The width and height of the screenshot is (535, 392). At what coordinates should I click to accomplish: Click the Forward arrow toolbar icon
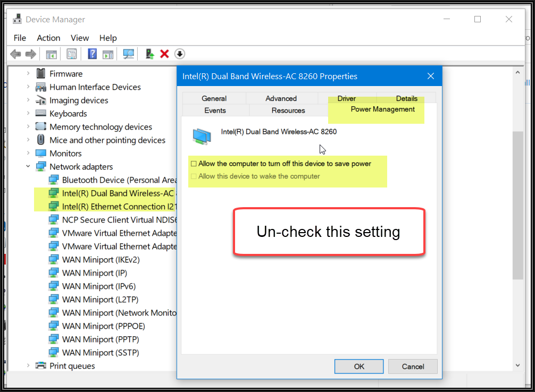[31, 54]
